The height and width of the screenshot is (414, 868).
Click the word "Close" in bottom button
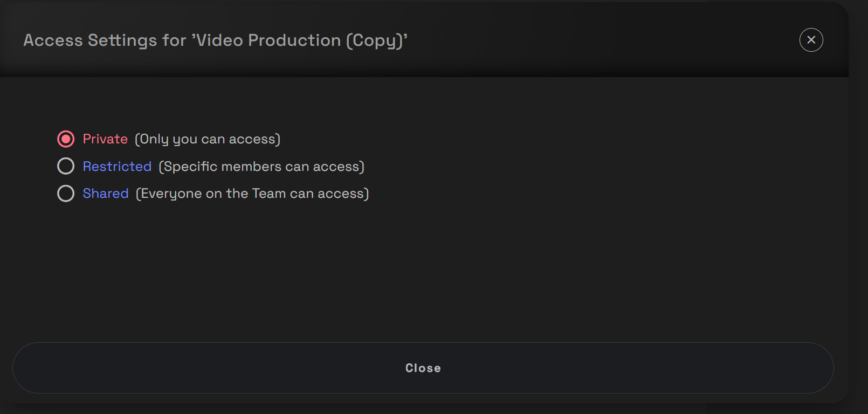pyautogui.click(x=423, y=368)
